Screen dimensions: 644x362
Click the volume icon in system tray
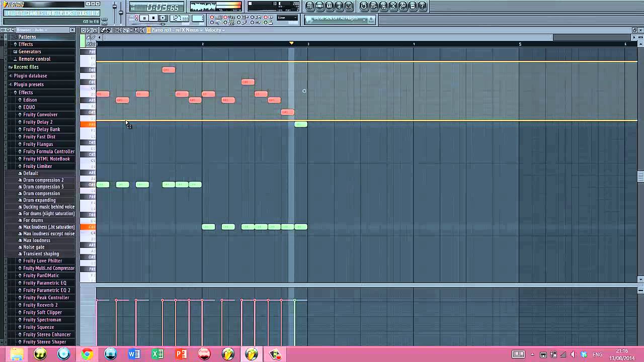[x=573, y=354]
